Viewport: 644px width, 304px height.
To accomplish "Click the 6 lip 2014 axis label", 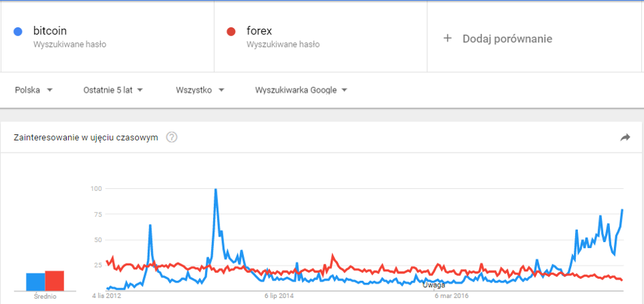I will click(279, 295).
